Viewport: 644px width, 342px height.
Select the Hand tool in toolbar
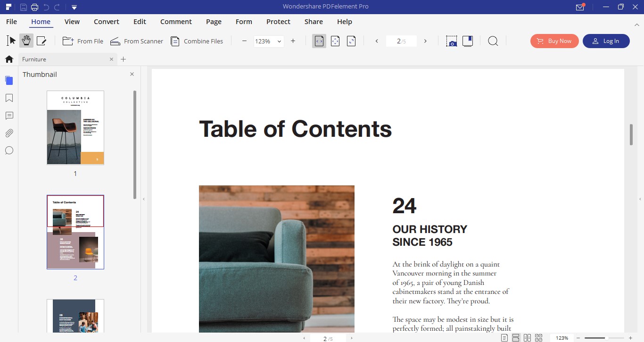tap(26, 41)
